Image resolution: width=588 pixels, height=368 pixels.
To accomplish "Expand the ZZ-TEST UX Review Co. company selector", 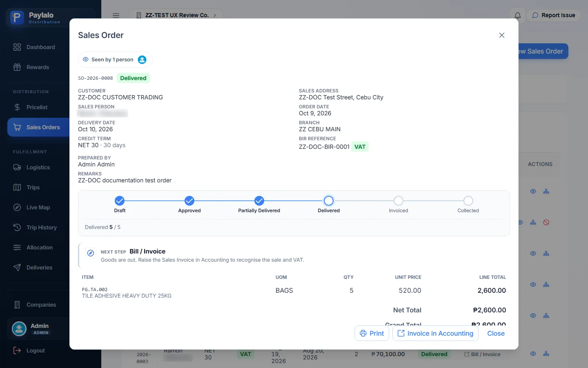I will click(x=176, y=15).
